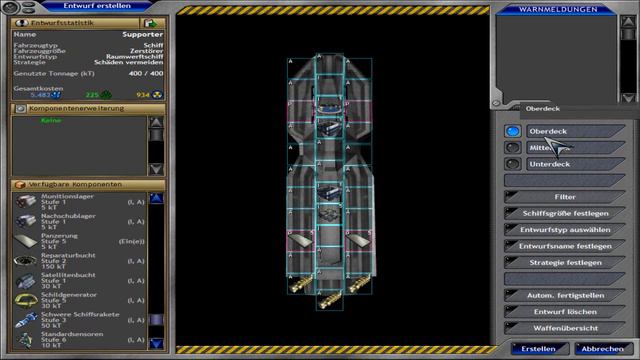Click the yellow radioactives cost icon
The width and height of the screenshot is (640, 360).
[157, 95]
